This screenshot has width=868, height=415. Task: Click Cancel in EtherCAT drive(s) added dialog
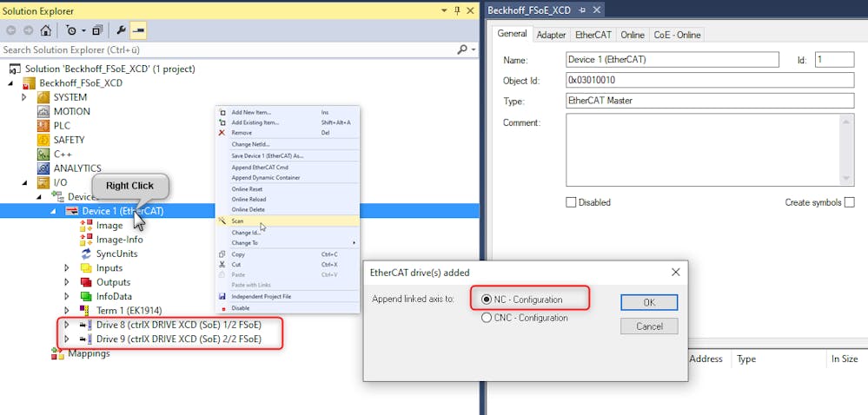(x=649, y=326)
